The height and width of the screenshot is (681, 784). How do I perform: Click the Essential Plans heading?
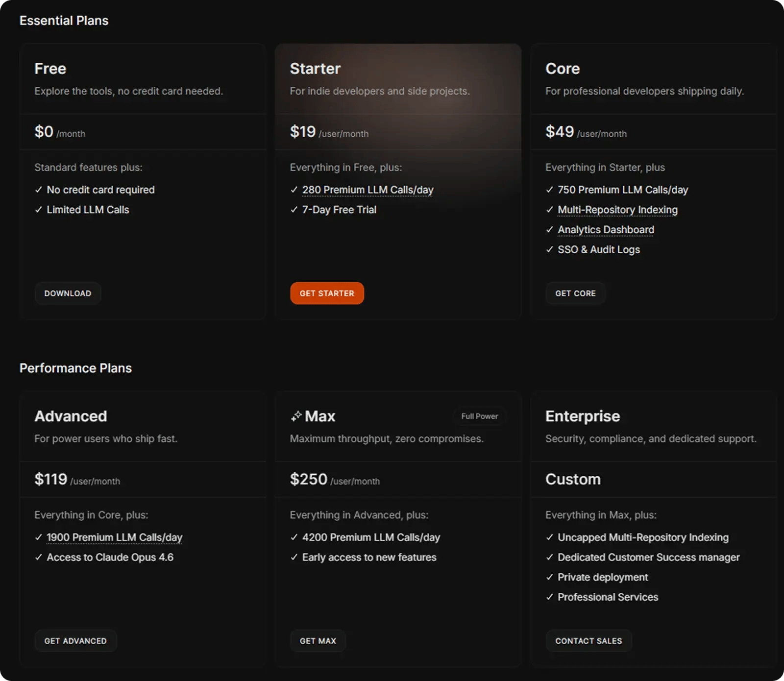64,21
